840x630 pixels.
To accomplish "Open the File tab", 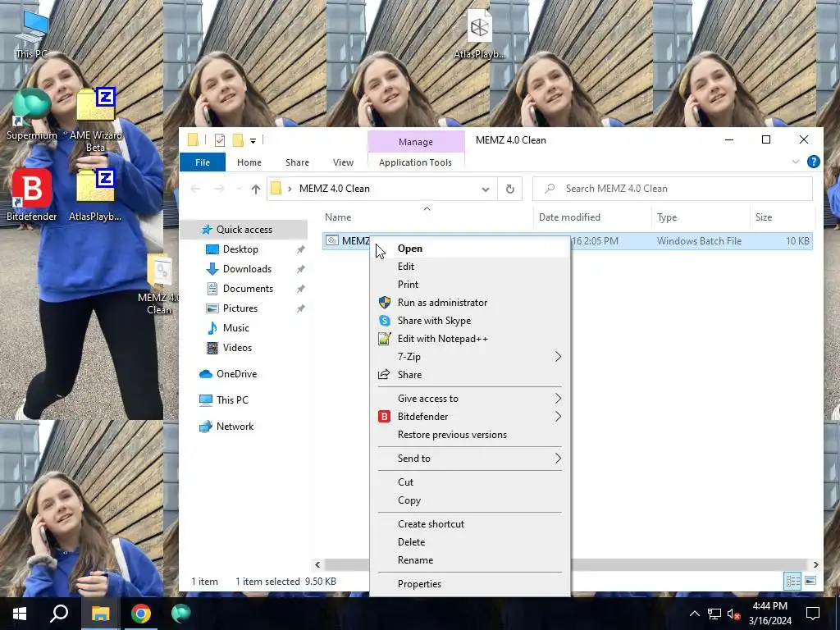I will point(203,162).
